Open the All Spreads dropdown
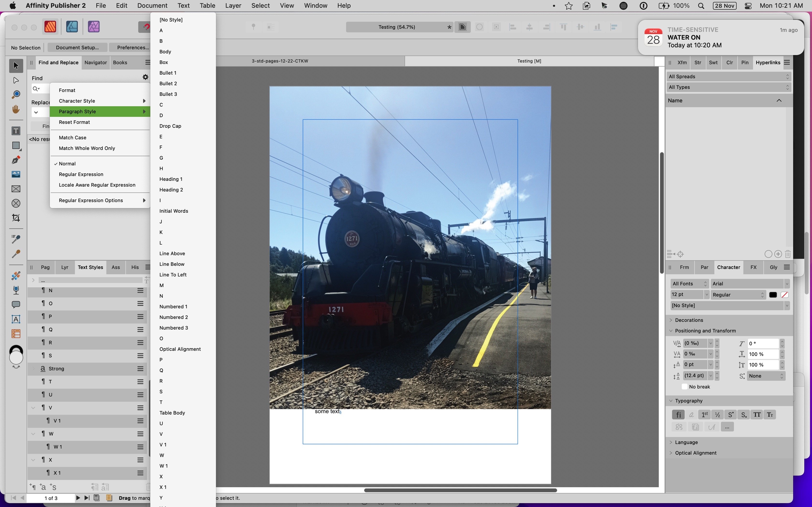This screenshot has width=812, height=507. point(728,77)
